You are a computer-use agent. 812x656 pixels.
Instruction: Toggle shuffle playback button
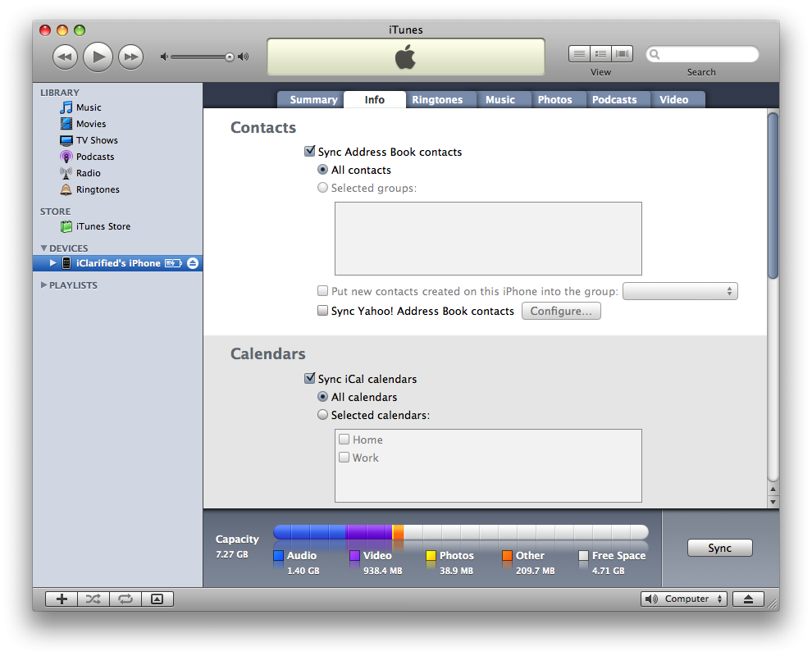(94, 599)
